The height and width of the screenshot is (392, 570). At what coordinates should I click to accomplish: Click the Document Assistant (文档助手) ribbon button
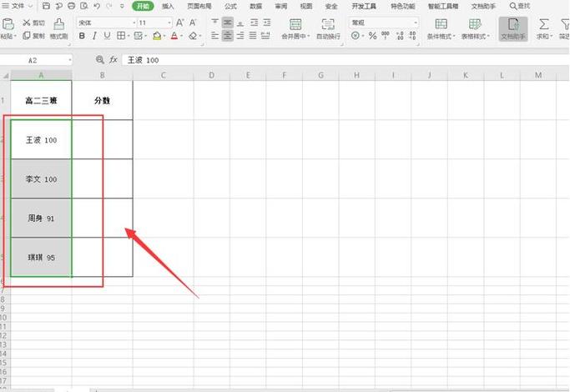point(513,28)
